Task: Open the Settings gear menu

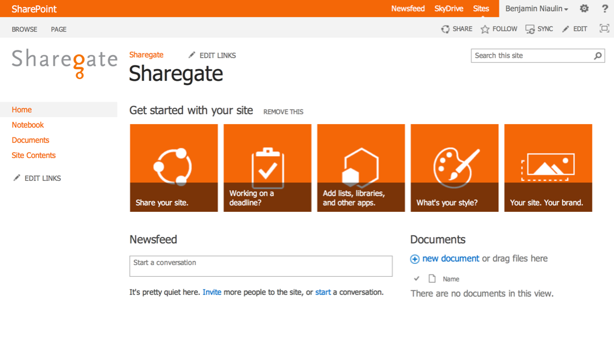Action: click(x=584, y=8)
